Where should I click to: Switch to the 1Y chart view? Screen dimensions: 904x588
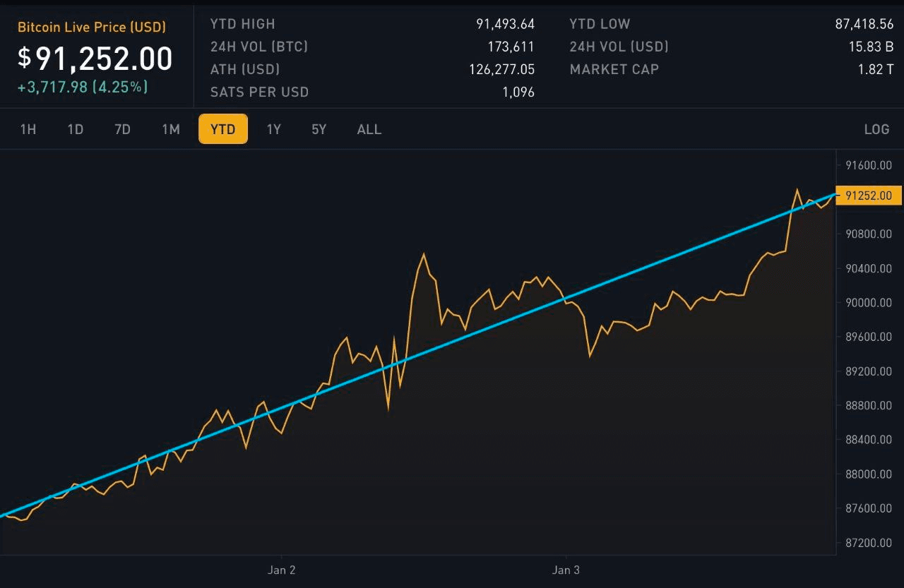point(274,129)
